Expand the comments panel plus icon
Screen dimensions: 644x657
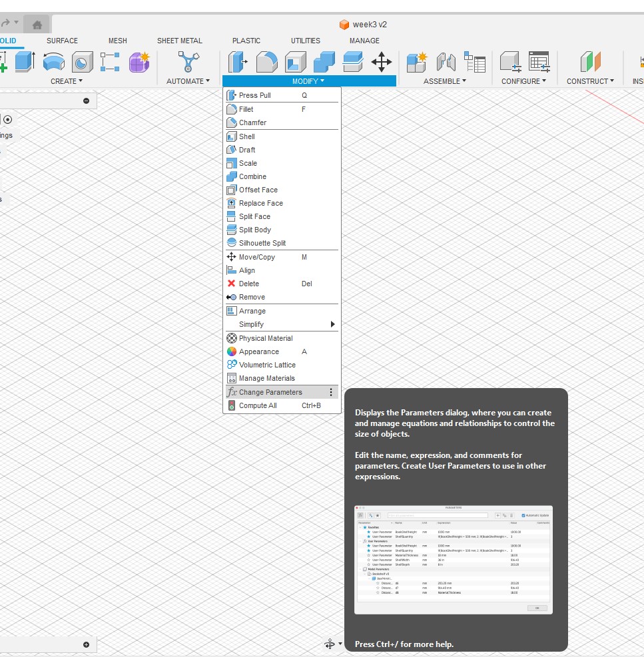86,645
